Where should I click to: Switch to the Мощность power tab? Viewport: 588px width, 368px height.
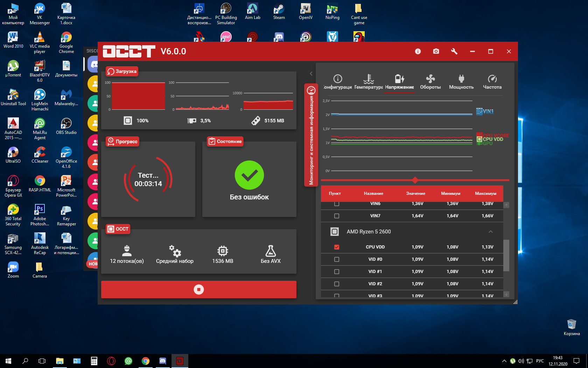[x=461, y=82]
